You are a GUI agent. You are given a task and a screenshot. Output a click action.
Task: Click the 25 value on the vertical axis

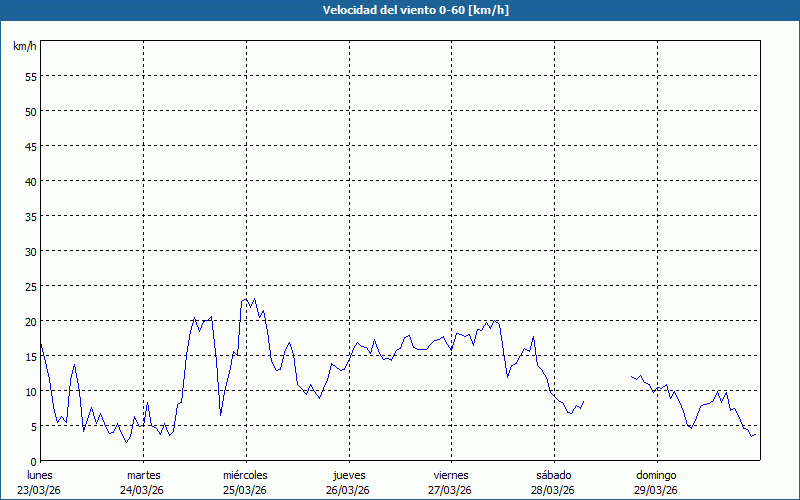pyautogui.click(x=30, y=286)
